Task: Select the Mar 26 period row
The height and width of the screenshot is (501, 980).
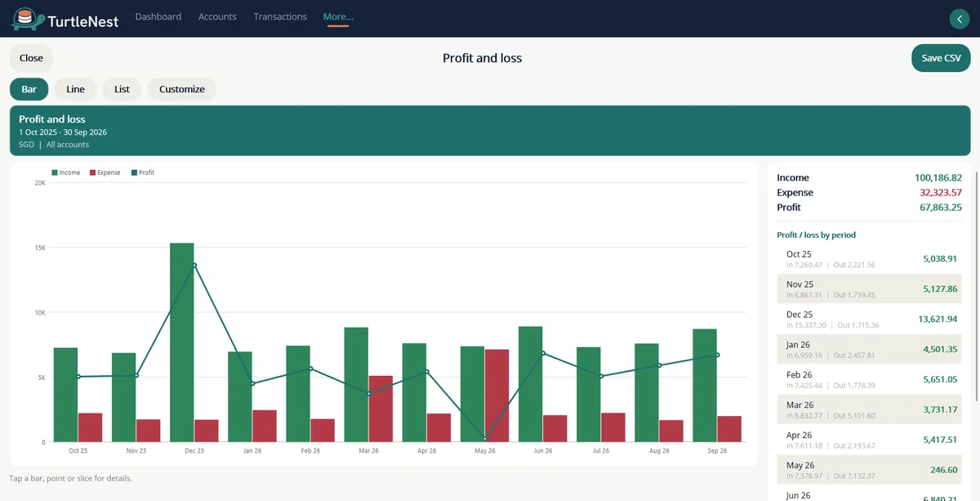Action: click(869, 409)
